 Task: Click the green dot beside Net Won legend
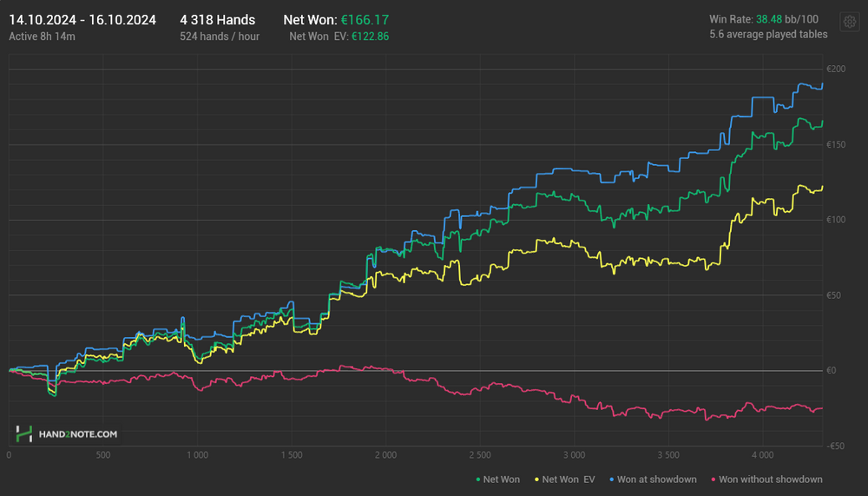[478, 479]
